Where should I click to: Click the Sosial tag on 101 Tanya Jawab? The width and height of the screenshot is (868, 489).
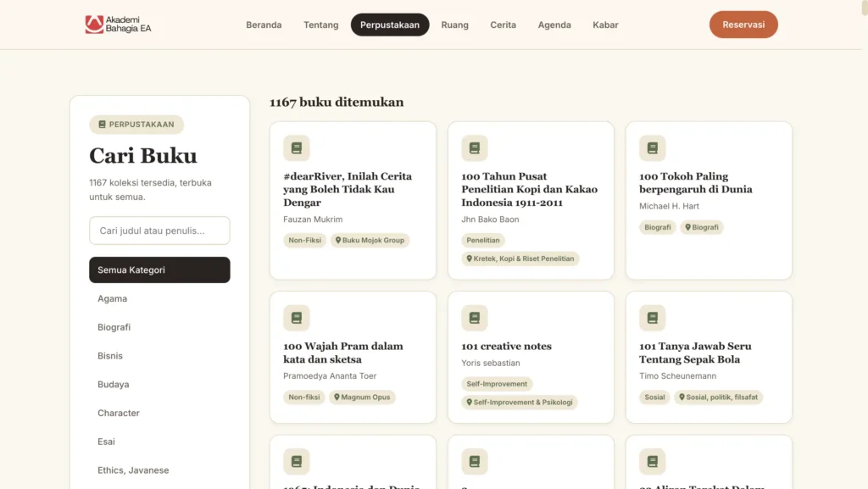[654, 397]
